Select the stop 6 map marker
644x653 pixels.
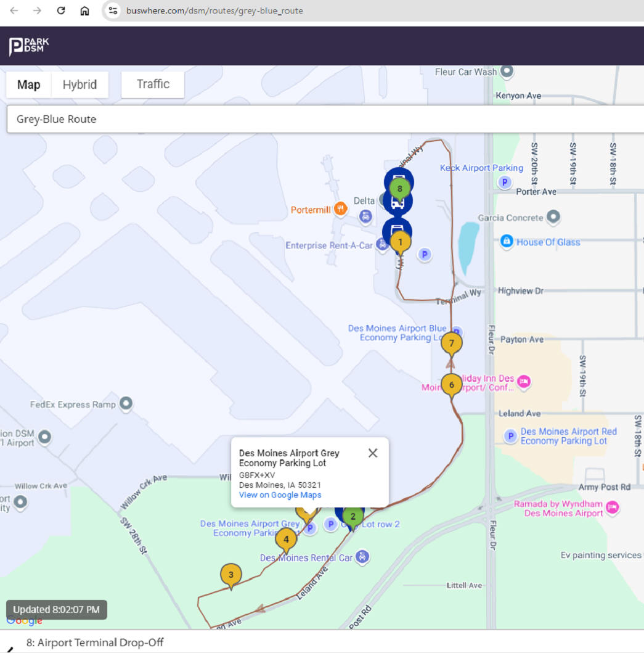tap(452, 385)
